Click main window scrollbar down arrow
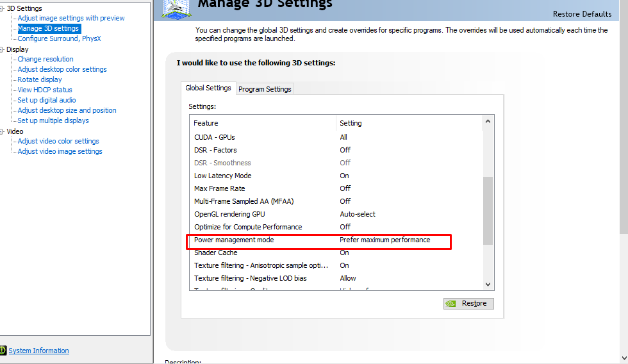 click(624, 358)
